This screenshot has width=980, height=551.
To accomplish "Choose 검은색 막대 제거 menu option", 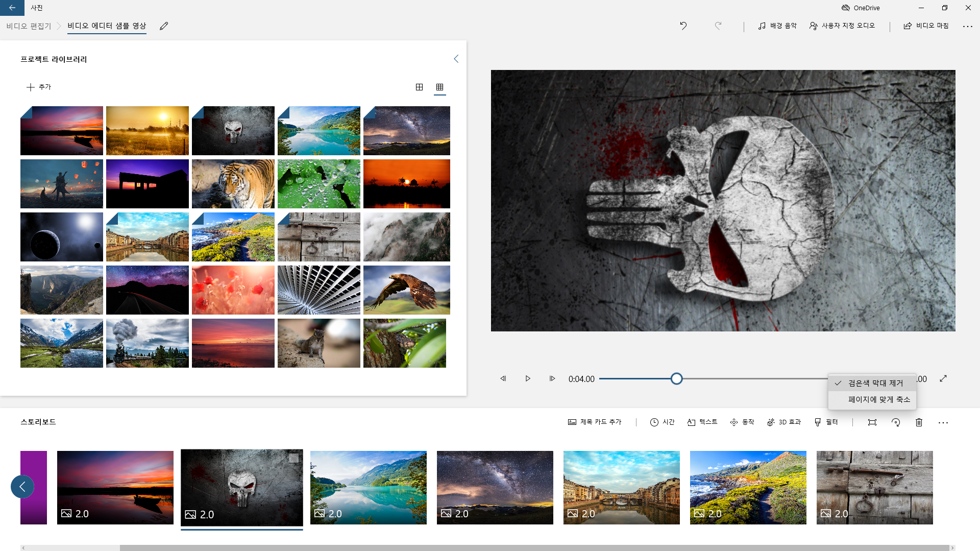I will (872, 383).
